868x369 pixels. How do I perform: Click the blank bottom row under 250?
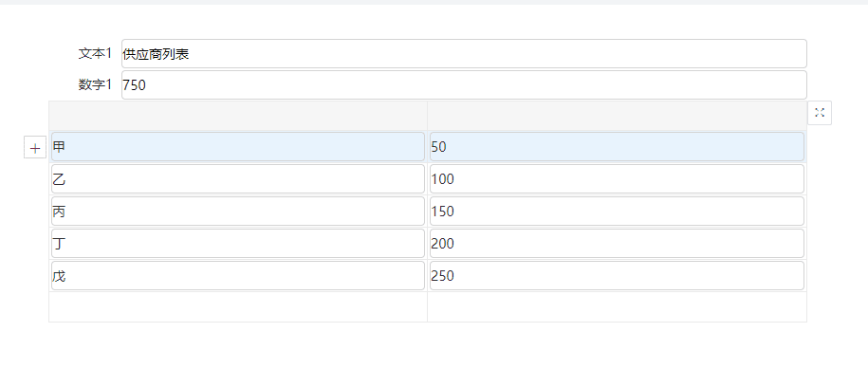(617, 306)
